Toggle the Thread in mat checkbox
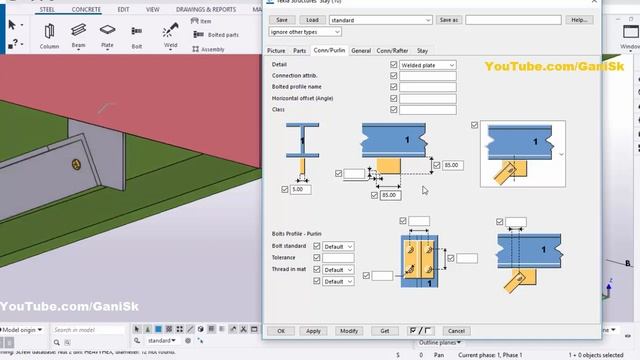 click(x=316, y=269)
